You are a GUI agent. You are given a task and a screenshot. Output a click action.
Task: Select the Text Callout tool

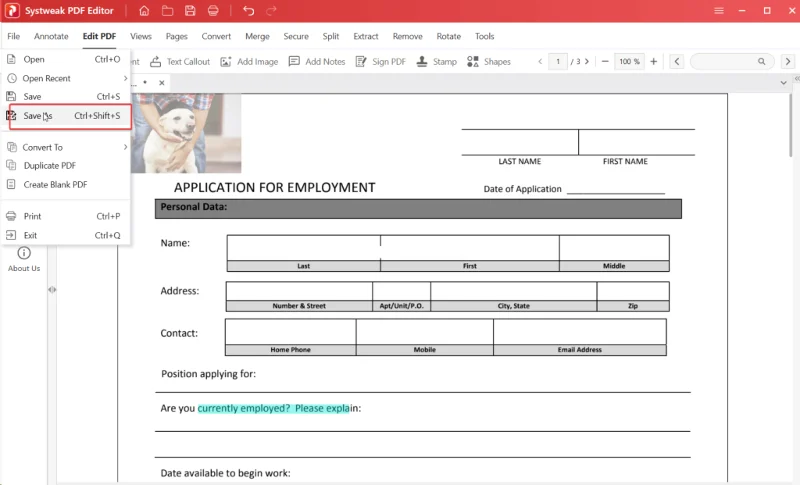(180, 62)
